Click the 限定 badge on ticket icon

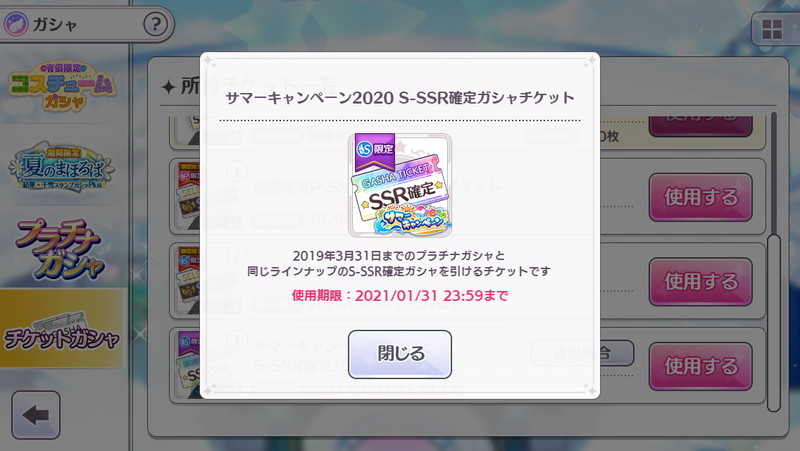(375, 152)
